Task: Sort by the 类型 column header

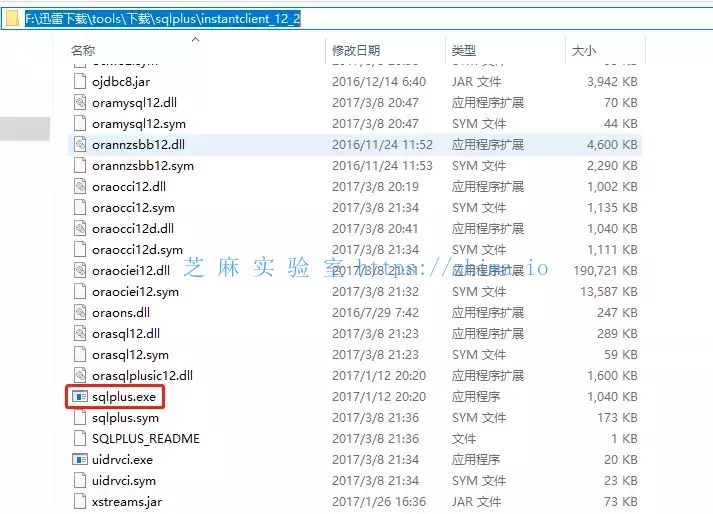Action: coord(463,50)
